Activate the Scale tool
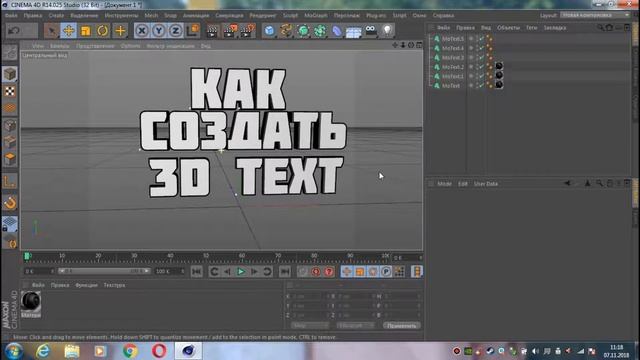 point(86,31)
